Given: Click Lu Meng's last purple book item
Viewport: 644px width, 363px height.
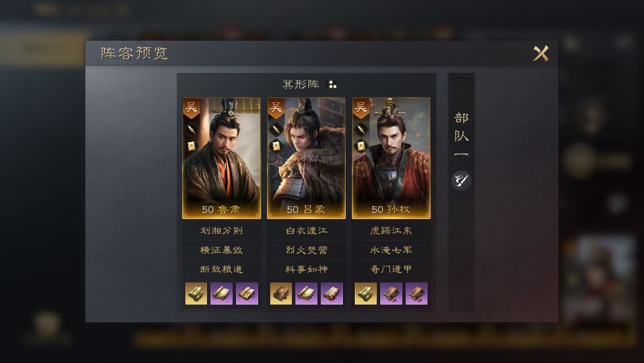Looking at the screenshot, I should pyautogui.click(x=332, y=294).
